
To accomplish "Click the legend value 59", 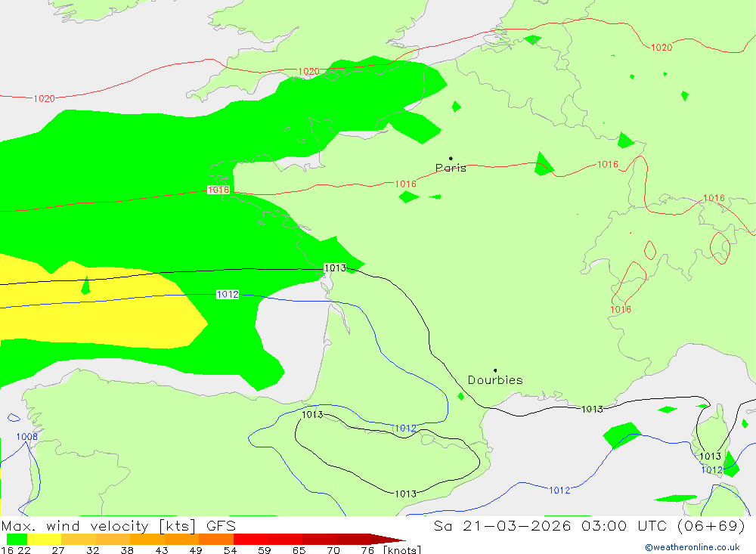I will click(264, 550).
